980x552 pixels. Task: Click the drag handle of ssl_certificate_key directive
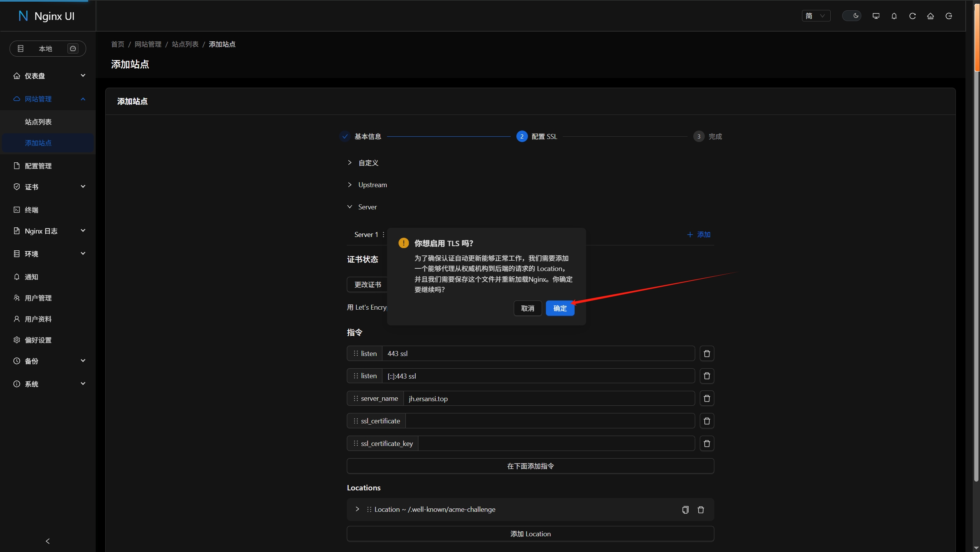pyautogui.click(x=356, y=443)
